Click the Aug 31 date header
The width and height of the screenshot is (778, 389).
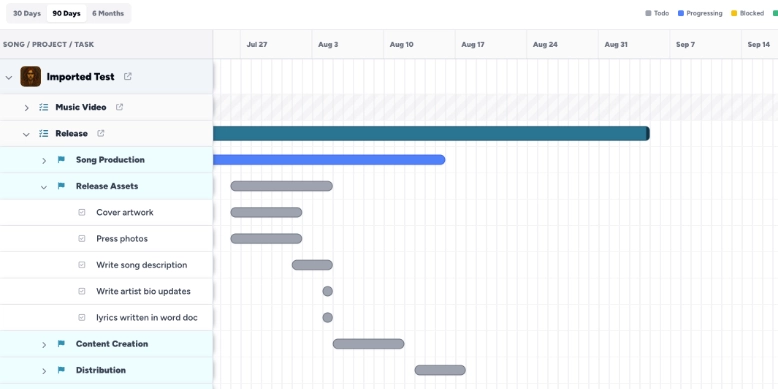coord(616,45)
